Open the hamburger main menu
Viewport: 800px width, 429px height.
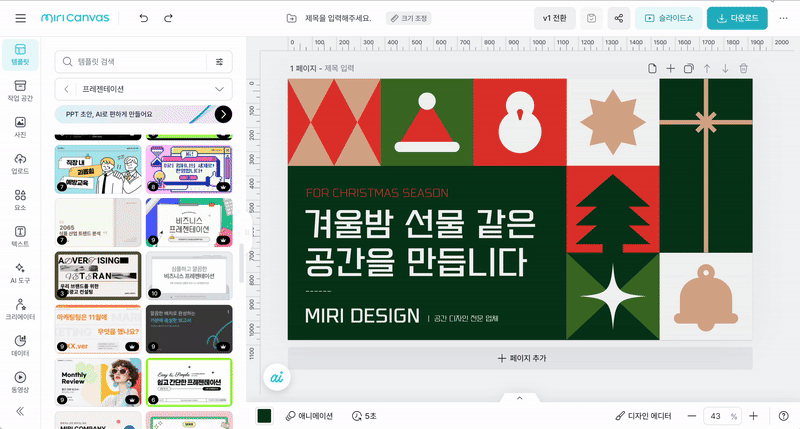(x=21, y=18)
